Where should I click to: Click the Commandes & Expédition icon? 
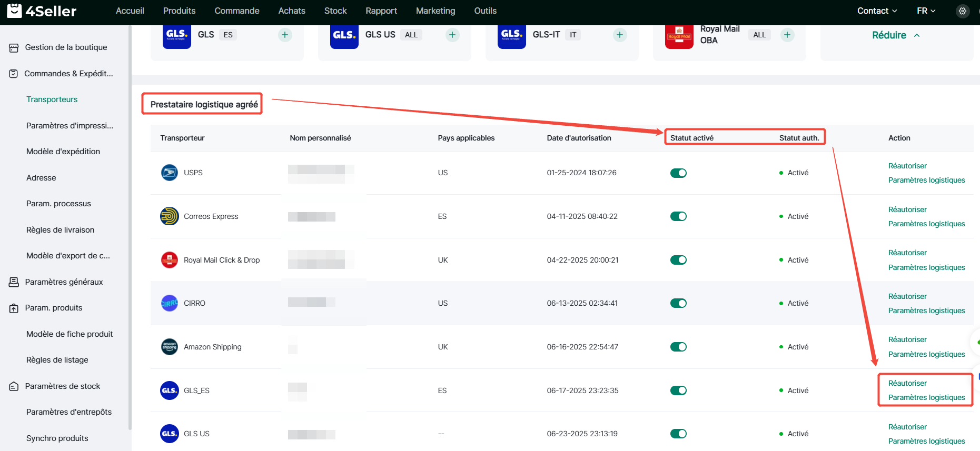(14, 74)
